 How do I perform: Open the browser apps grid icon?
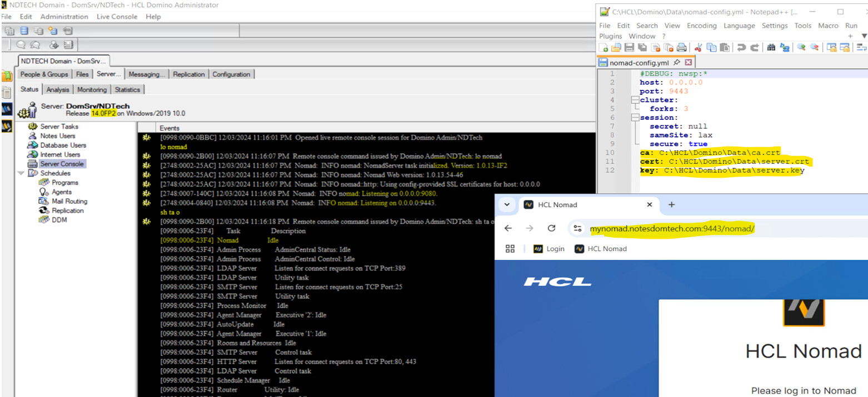[510, 249]
